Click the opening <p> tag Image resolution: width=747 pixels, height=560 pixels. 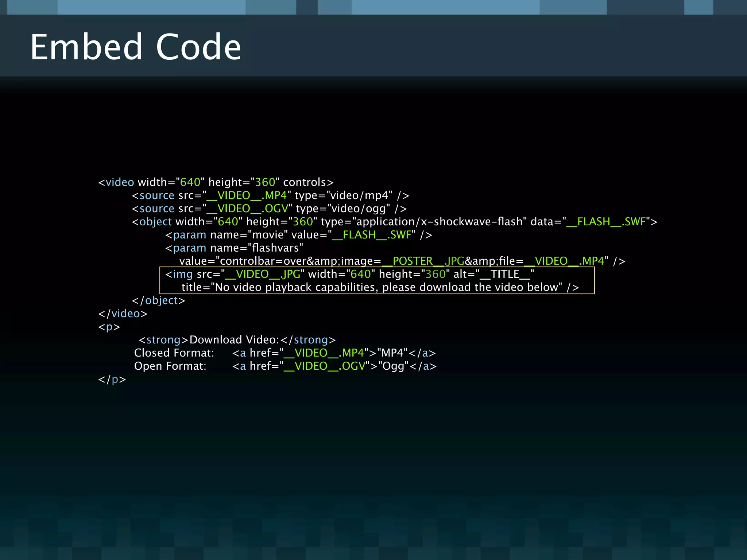coord(109,327)
